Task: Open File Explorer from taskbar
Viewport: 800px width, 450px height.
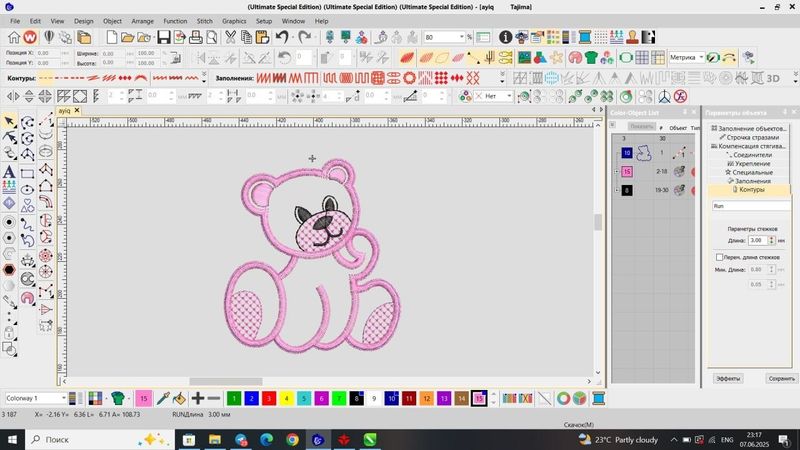Action: point(215,439)
